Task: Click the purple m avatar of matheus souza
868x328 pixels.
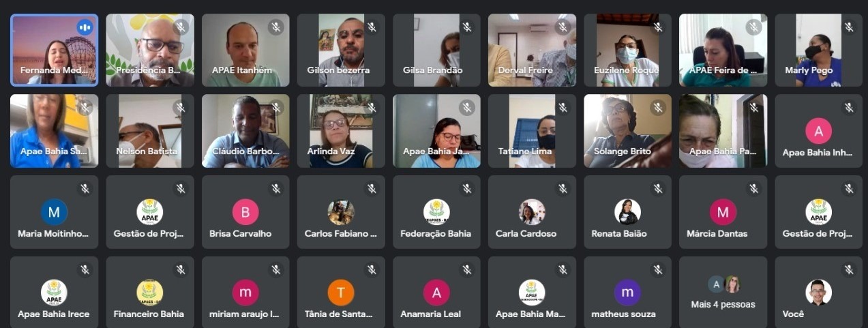Action: point(627,293)
